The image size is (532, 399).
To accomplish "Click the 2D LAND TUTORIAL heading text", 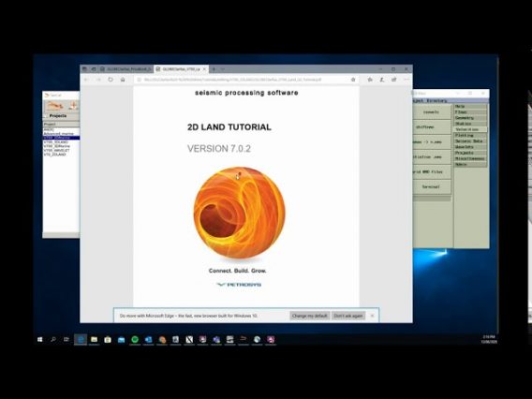I will (229, 127).
